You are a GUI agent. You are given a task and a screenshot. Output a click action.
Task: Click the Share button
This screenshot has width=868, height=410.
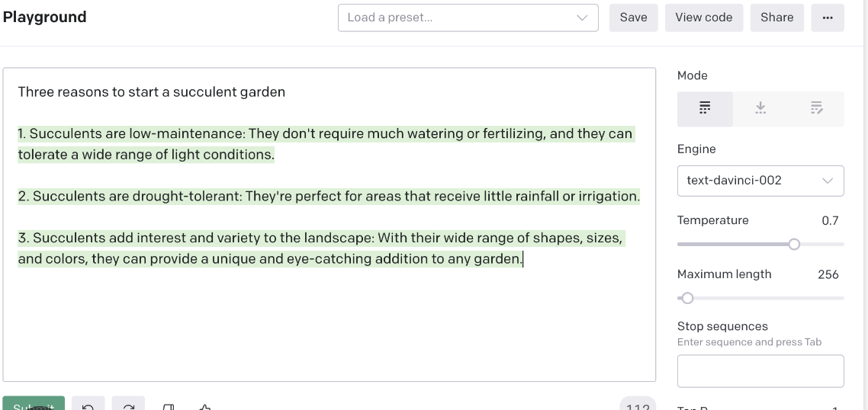coord(776,18)
